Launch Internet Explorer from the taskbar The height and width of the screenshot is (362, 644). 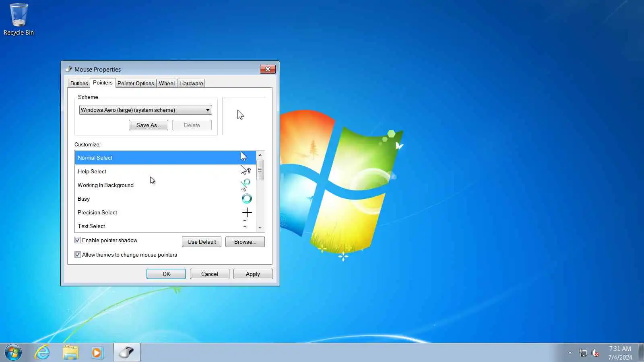pyautogui.click(x=42, y=353)
